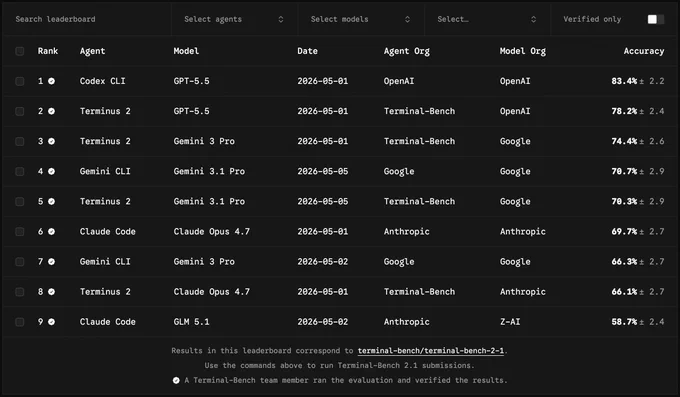Open the third Select… filter dropdown
The image size is (680, 397).
pos(487,19)
